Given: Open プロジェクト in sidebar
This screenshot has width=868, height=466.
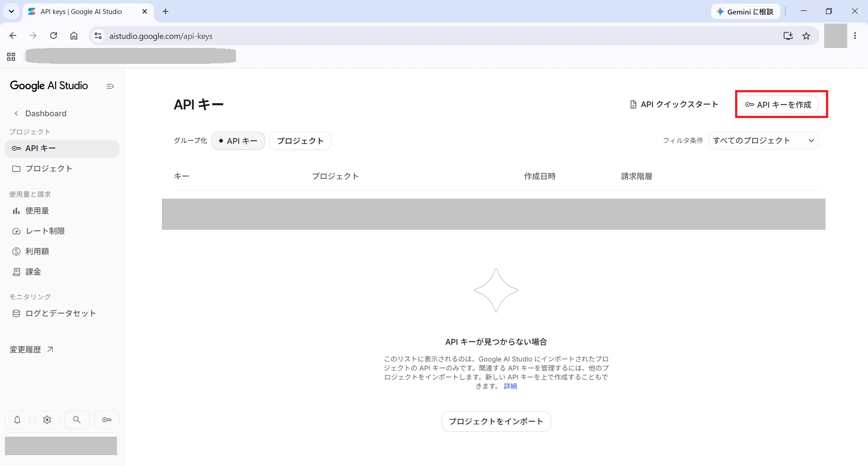Looking at the screenshot, I should (x=62, y=169).
